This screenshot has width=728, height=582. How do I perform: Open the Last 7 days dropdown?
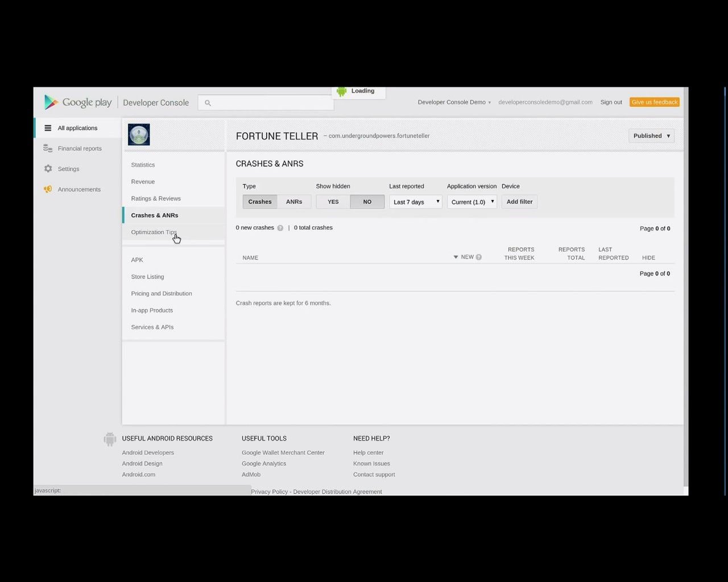(x=416, y=202)
